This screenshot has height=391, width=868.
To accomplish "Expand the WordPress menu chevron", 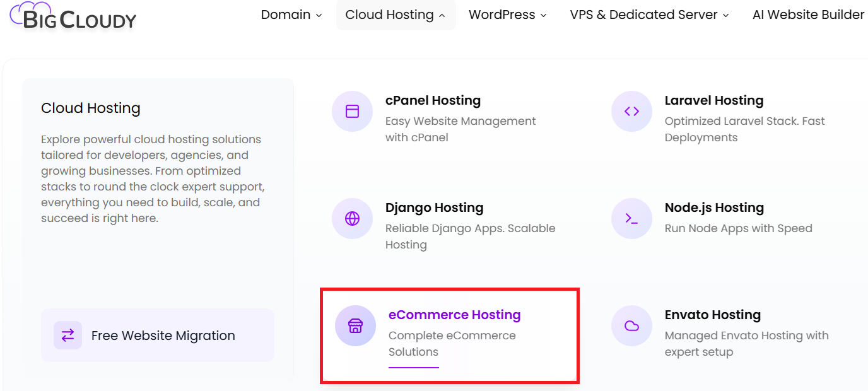I will (x=544, y=15).
